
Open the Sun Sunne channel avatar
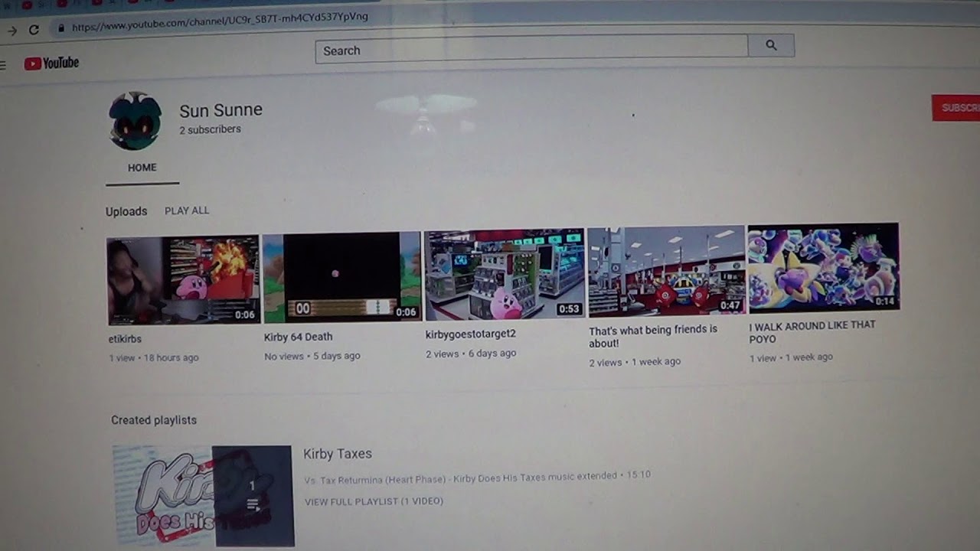135,121
